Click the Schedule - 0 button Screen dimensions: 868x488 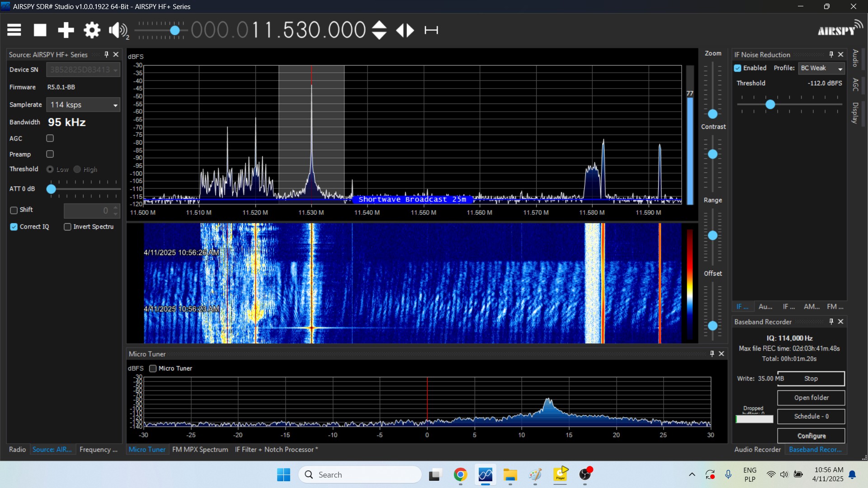[x=811, y=417]
